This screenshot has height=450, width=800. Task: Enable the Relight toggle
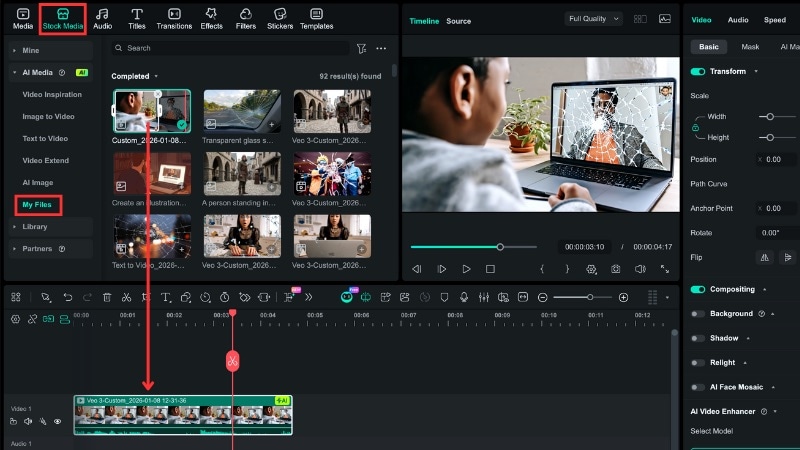click(697, 363)
